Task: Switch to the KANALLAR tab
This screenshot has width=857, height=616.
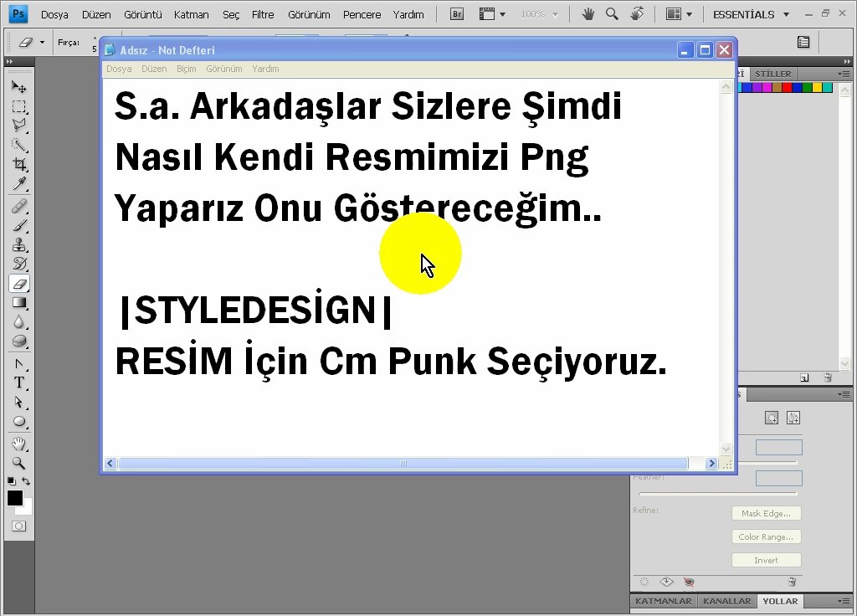Action: tap(727, 601)
